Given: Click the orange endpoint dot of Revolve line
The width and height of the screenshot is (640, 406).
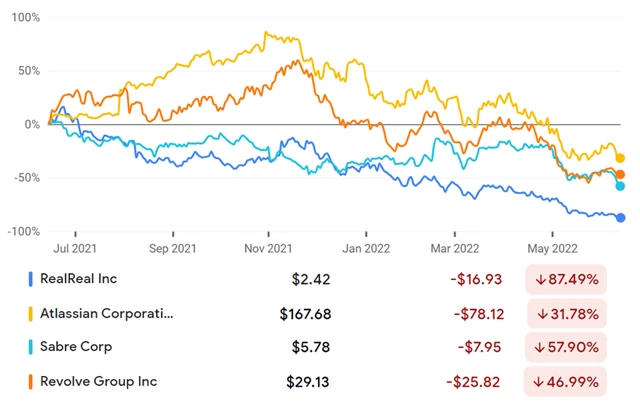Looking at the screenshot, I should tap(620, 174).
